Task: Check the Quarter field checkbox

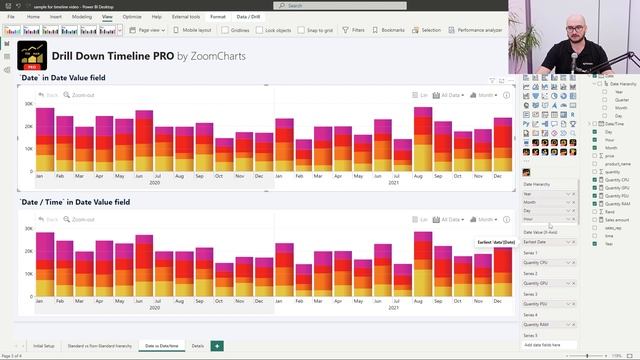Action: tap(604, 100)
